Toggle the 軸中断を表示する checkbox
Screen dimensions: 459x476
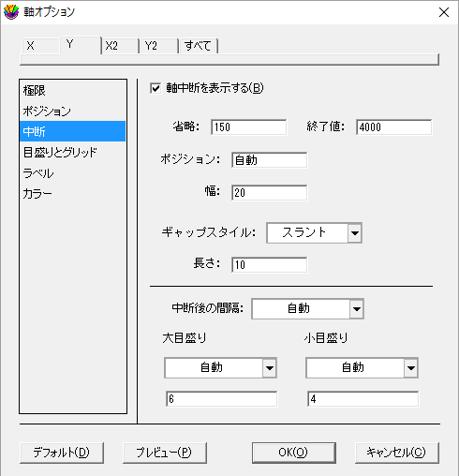[x=155, y=88]
